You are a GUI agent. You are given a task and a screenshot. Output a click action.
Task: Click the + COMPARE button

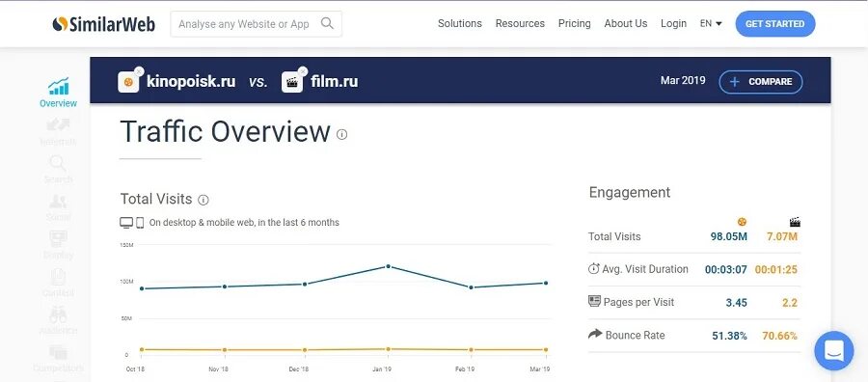(761, 82)
